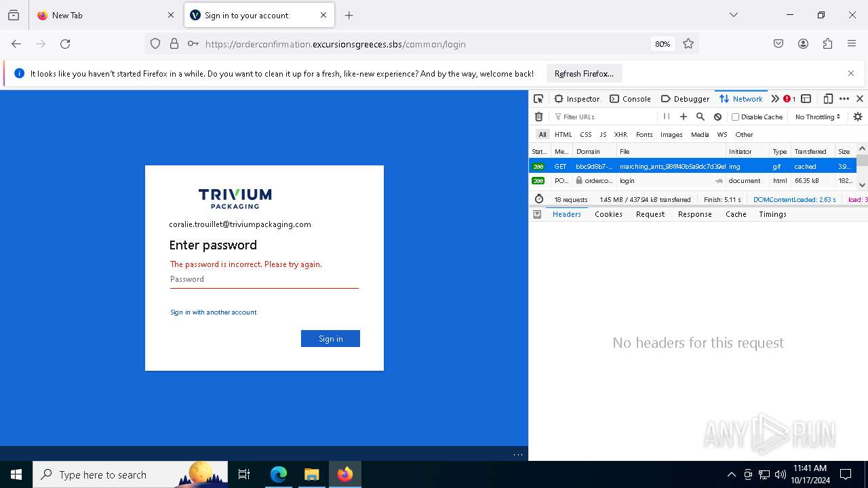The image size is (868, 488).
Task: Click the 80% zoom level indicator
Action: [663, 44]
